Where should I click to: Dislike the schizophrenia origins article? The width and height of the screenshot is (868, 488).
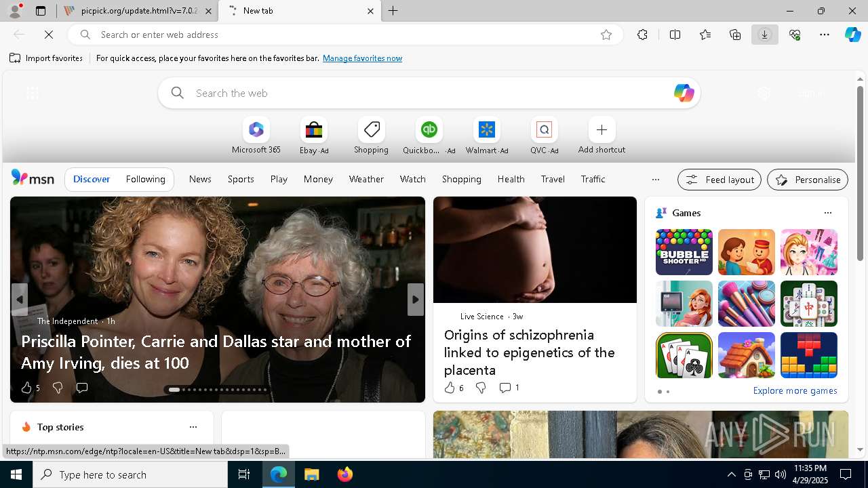(x=481, y=388)
